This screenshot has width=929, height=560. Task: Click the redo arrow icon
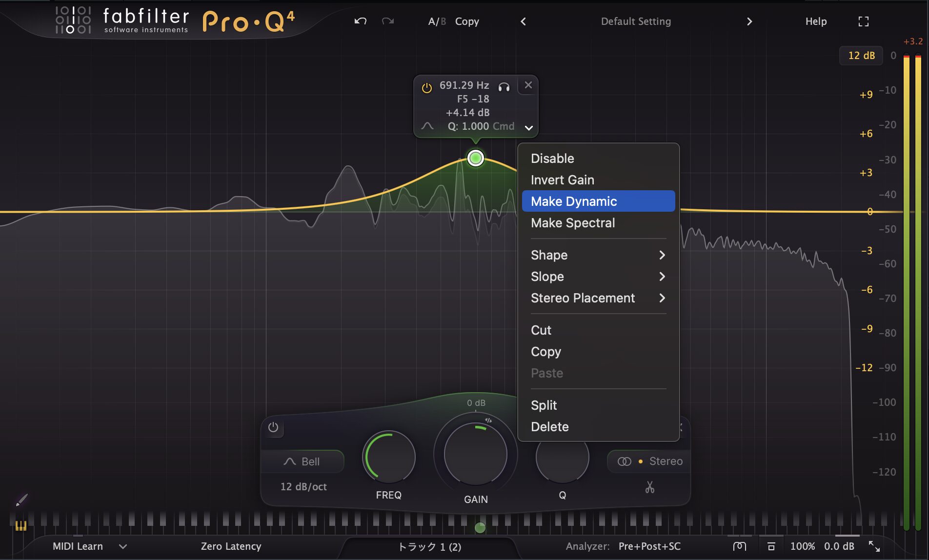(x=388, y=21)
